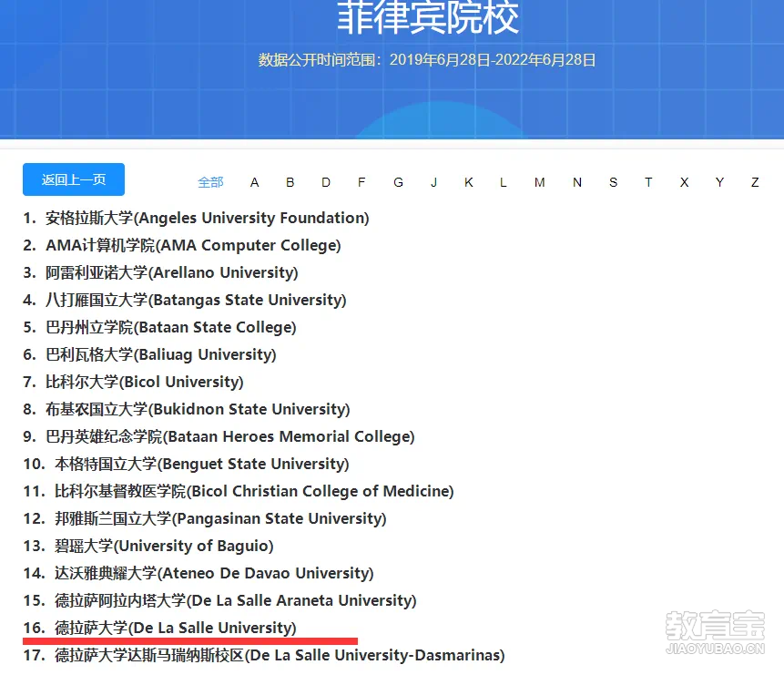
Task: Filter schools by letter A
Action: (254, 182)
